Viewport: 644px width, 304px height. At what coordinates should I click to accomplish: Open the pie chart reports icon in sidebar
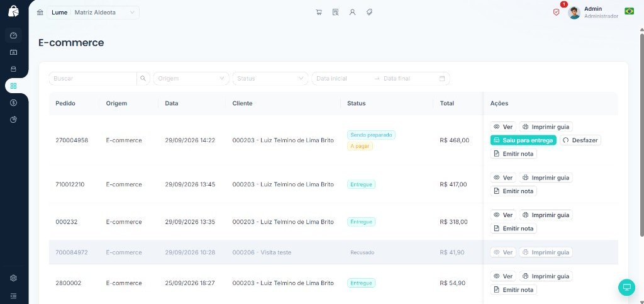14,120
